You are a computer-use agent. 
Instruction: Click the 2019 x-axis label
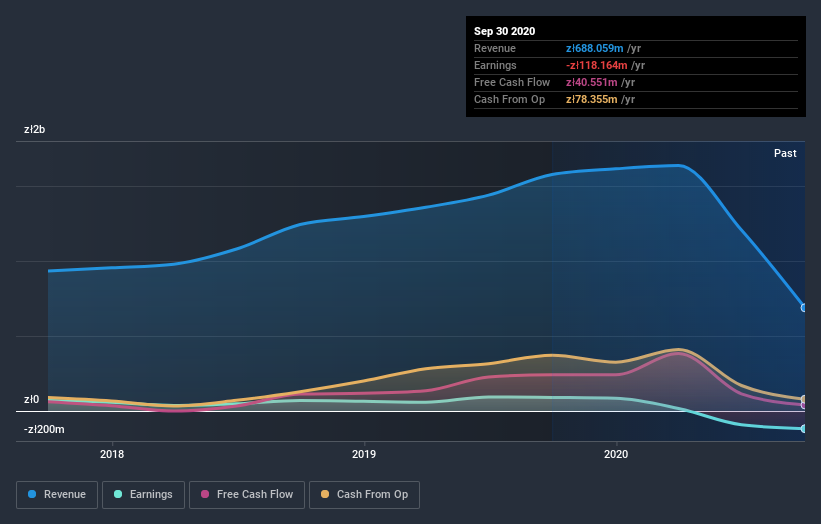tap(364, 454)
